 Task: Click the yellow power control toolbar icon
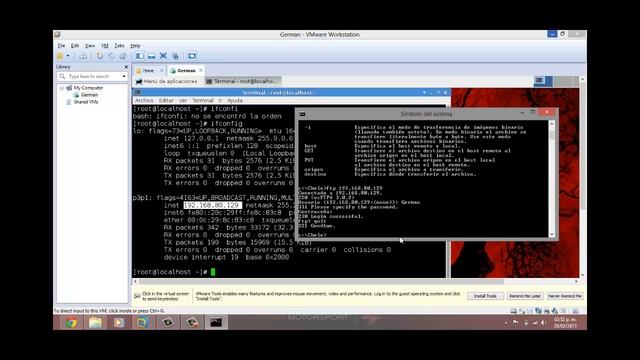(x=60, y=56)
